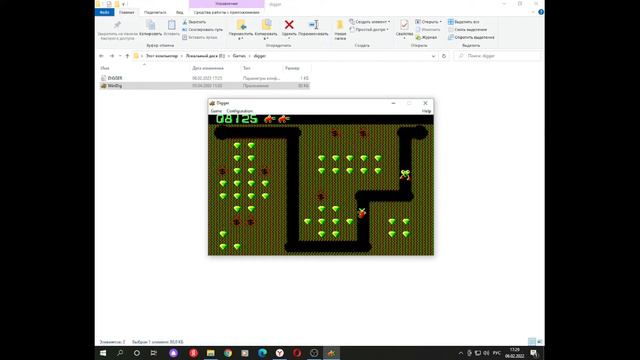Open the Файл tab in Explorer

tap(104, 12)
